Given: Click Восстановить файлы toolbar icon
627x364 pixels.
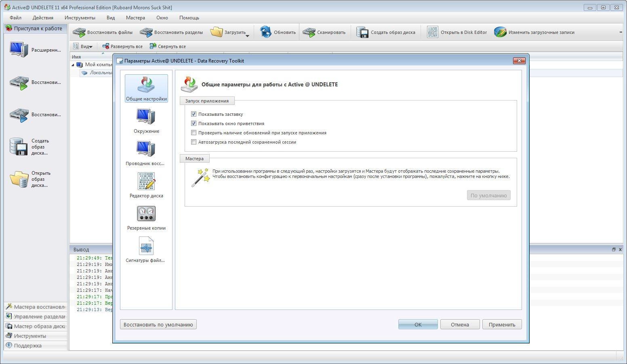Looking at the screenshot, I should point(79,32).
